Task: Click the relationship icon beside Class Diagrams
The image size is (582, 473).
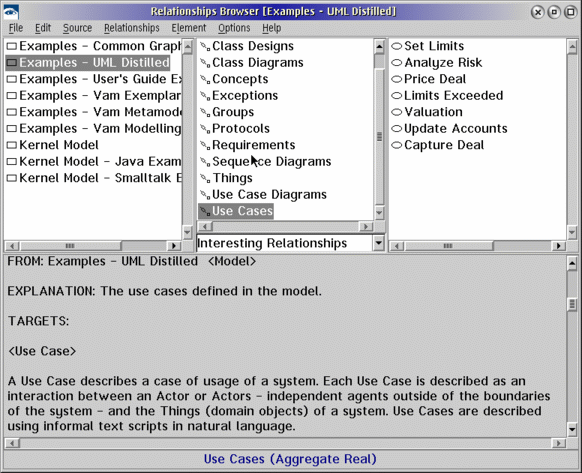Action: (x=205, y=63)
